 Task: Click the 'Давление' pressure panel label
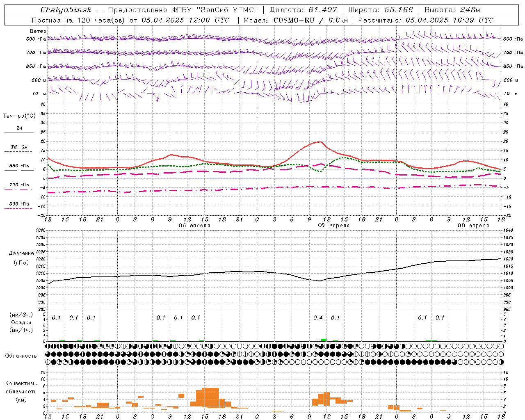click(21, 253)
